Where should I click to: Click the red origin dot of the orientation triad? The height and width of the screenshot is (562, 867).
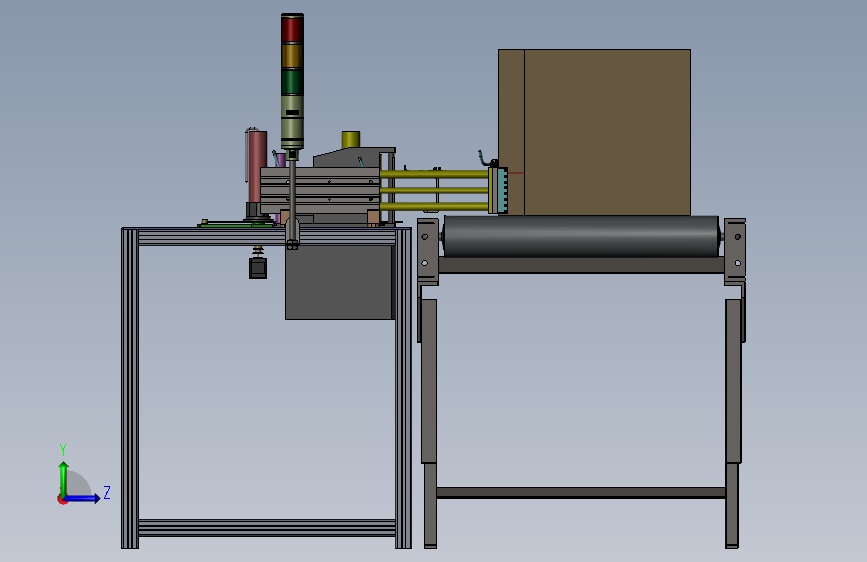pos(62,499)
